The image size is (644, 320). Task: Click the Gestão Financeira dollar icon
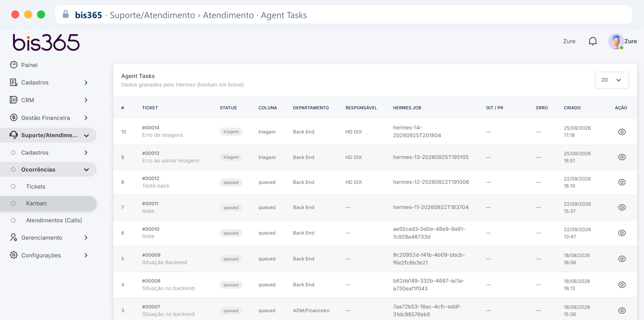pos(14,117)
